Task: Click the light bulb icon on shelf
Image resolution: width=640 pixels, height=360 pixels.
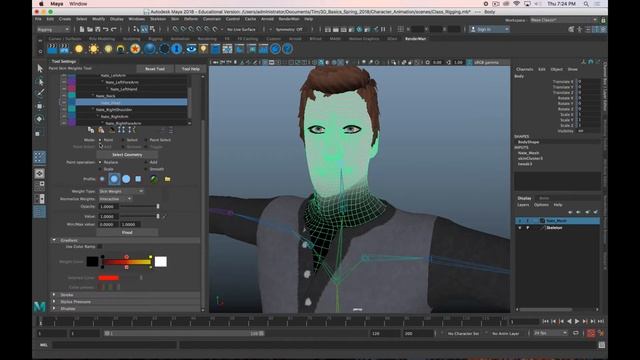Action: click(x=203, y=49)
